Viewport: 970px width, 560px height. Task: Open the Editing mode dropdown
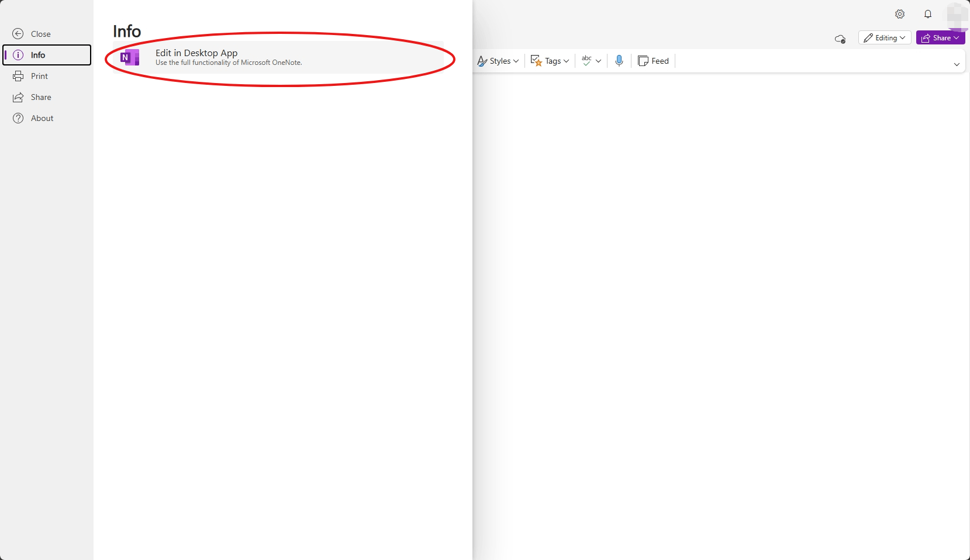tap(885, 37)
